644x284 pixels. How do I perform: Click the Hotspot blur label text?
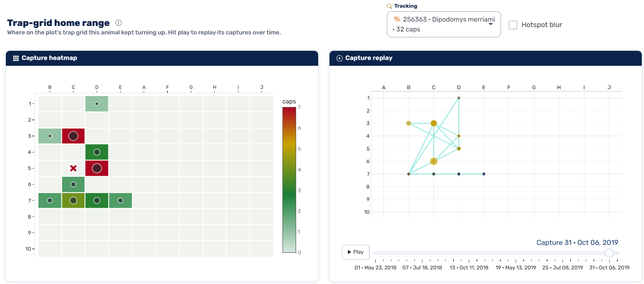(542, 25)
